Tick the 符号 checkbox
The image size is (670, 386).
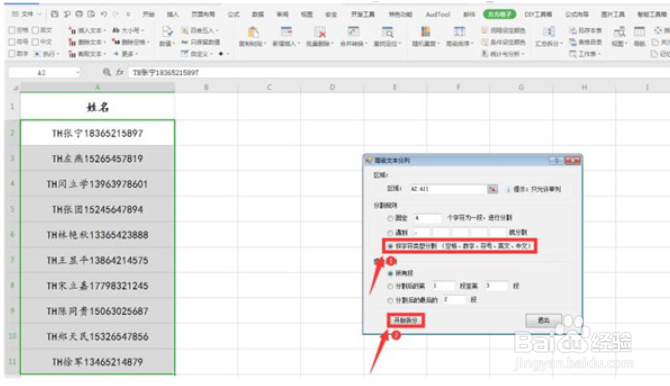(x=12, y=42)
